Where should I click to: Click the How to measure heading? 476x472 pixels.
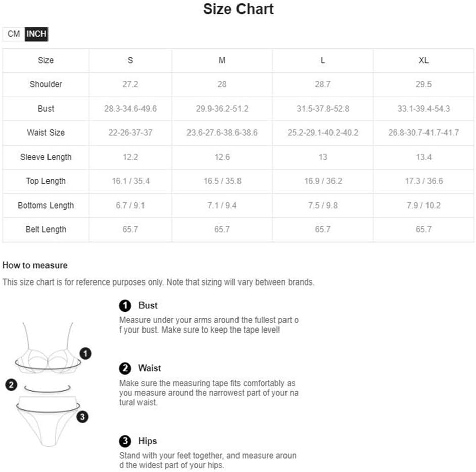tap(35, 265)
